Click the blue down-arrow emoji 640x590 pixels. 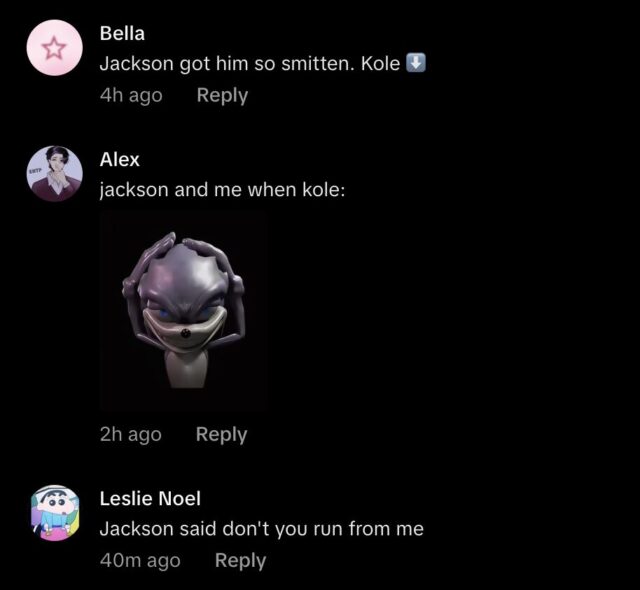tap(416, 63)
